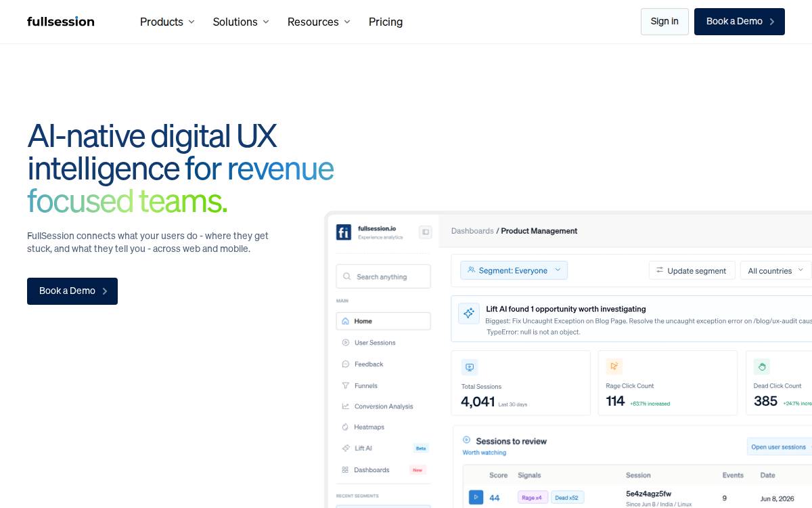Screen dimensions: 812x508
Task: Click the Product Management breadcrumb
Action: click(x=539, y=231)
